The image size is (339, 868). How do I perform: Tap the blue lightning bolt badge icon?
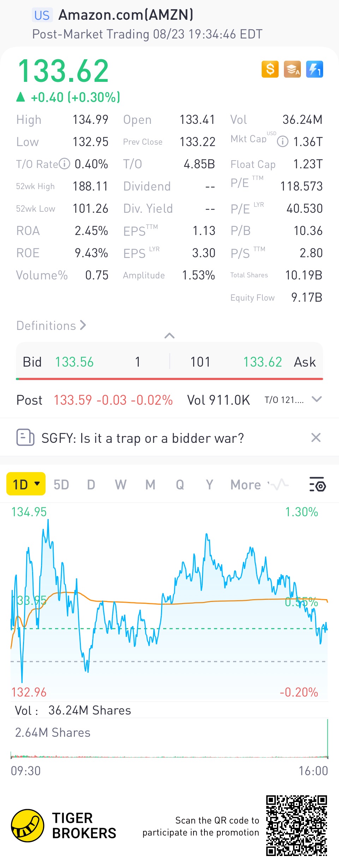(x=315, y=69)
